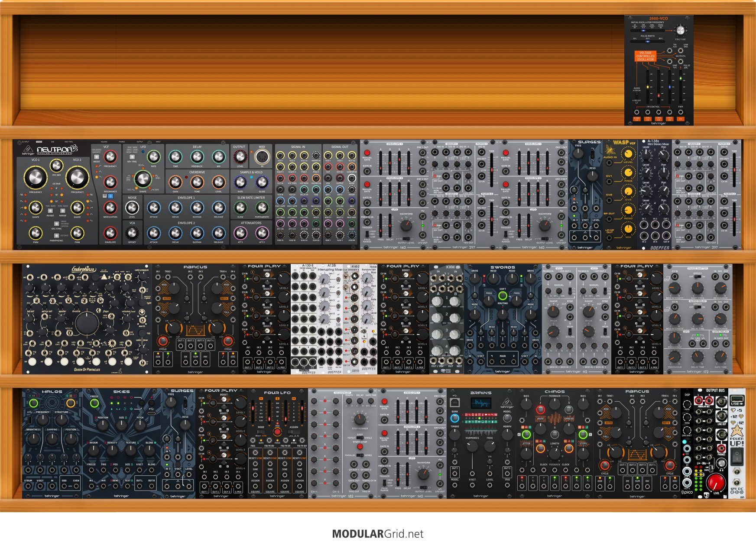Select the Behringer 172 phase shifter module
Viewport: 756px width, 543px height.
pyautogui.click(x=698, y=319)
